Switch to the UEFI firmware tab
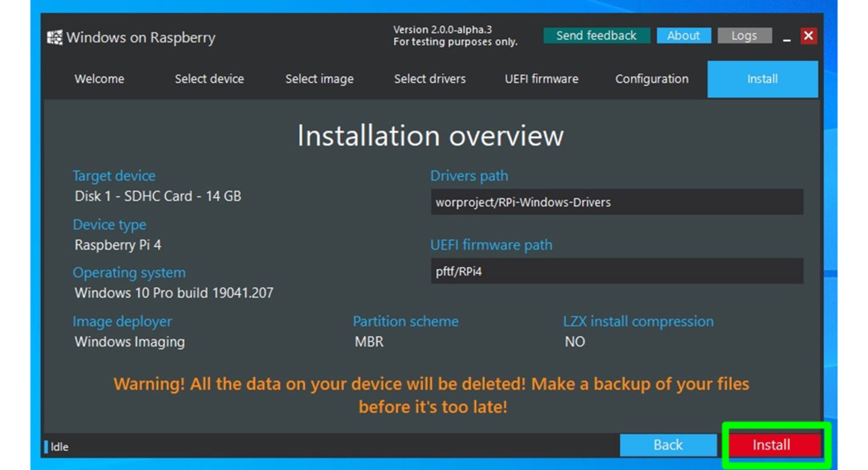 [x=541, y=79]
